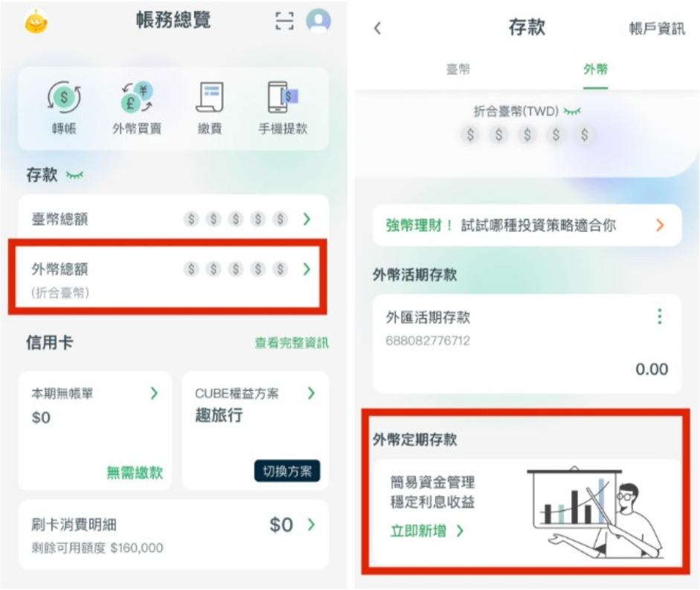Toggle balance visibility eye next to 存款
The height and width of the screenshot is (590, 700).
(74, 175)
